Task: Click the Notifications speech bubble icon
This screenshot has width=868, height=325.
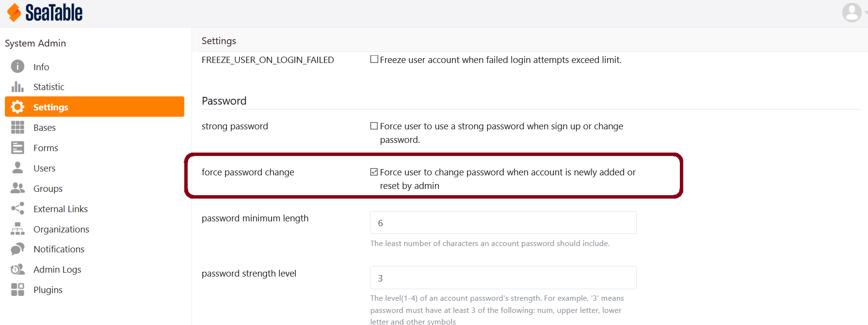Action: click(17, 249)
